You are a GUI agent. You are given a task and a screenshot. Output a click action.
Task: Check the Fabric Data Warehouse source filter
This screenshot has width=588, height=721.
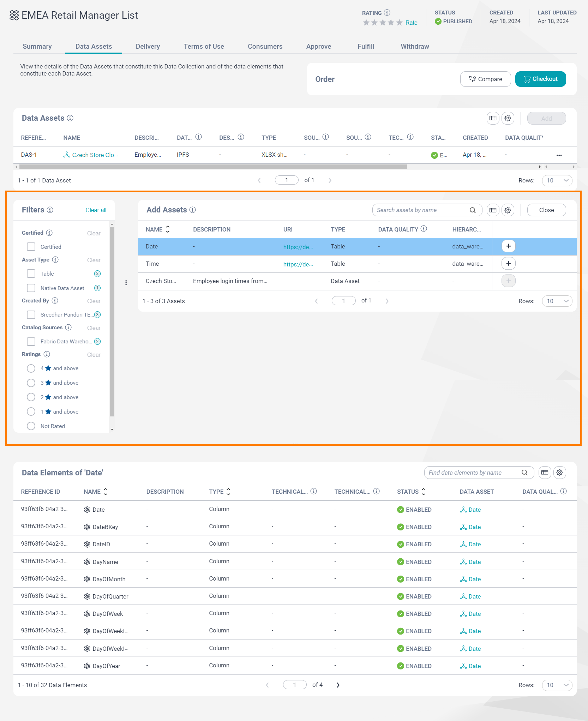point(31,341)
